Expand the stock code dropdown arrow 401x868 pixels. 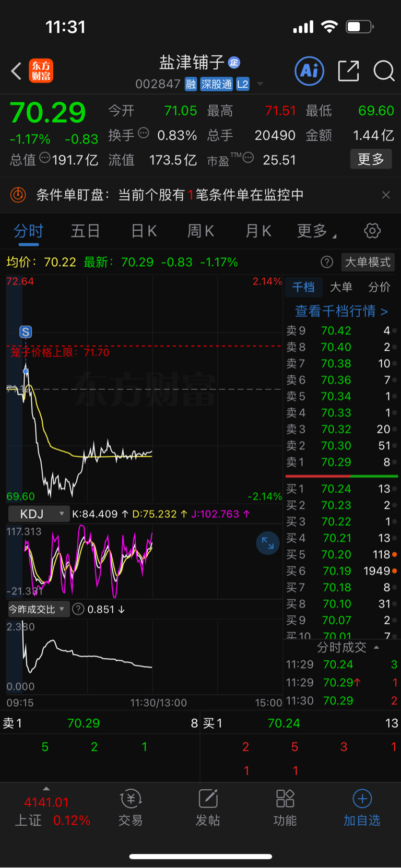point(260,84)
